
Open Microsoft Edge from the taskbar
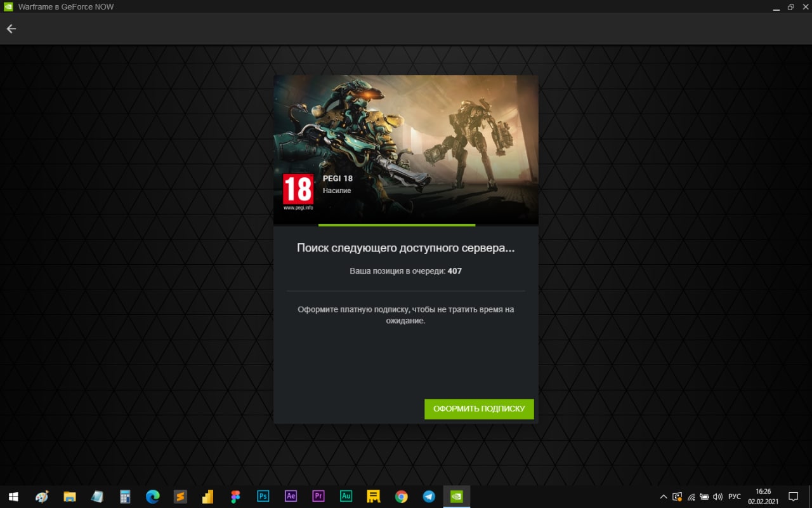[x=152, y=497]
